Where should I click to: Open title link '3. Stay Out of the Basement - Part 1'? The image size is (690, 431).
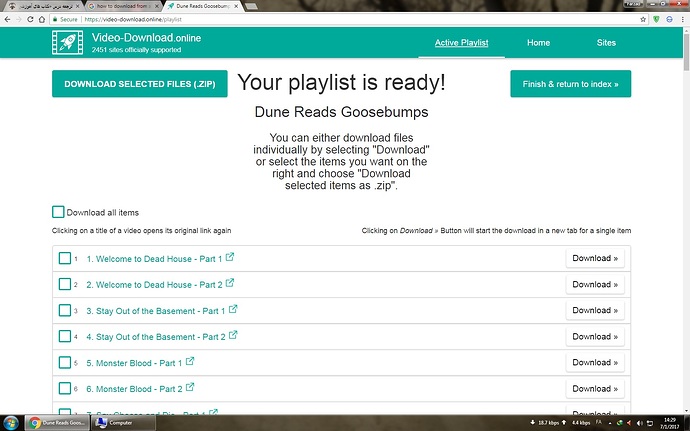click(156, 311)
